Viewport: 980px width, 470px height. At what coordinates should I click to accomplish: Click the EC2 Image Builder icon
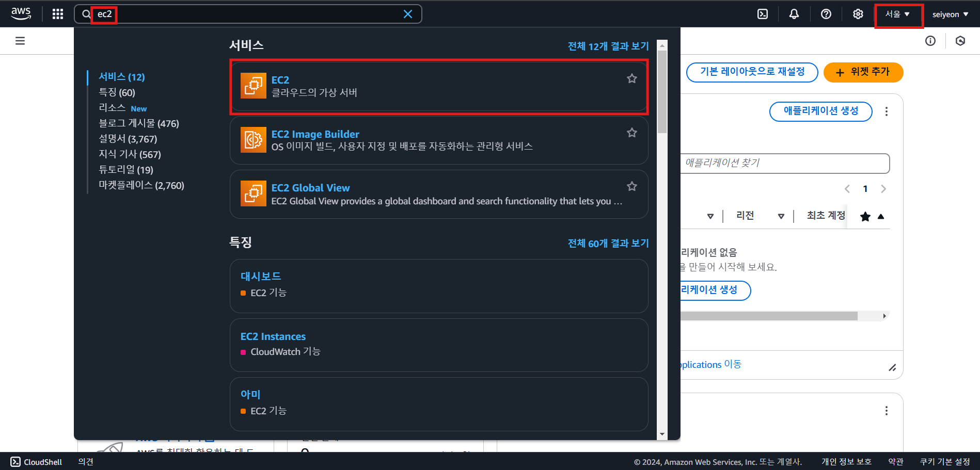coord(254,140)
